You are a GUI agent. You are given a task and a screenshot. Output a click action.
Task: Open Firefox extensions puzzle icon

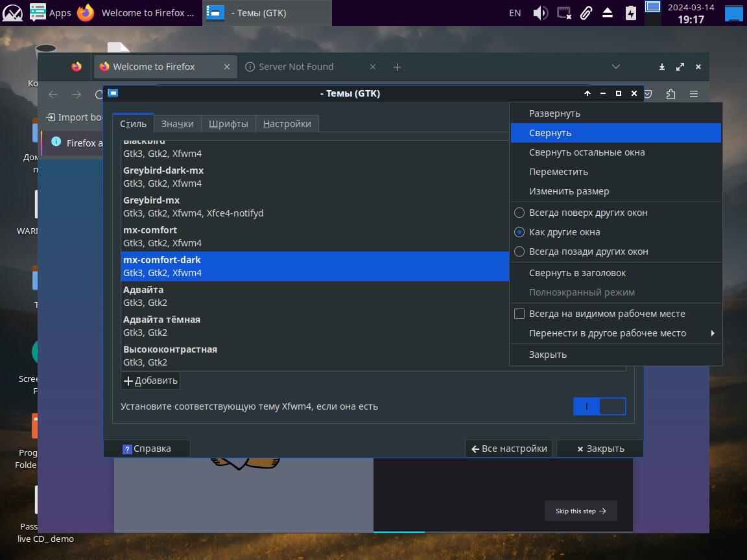(670, 94)
